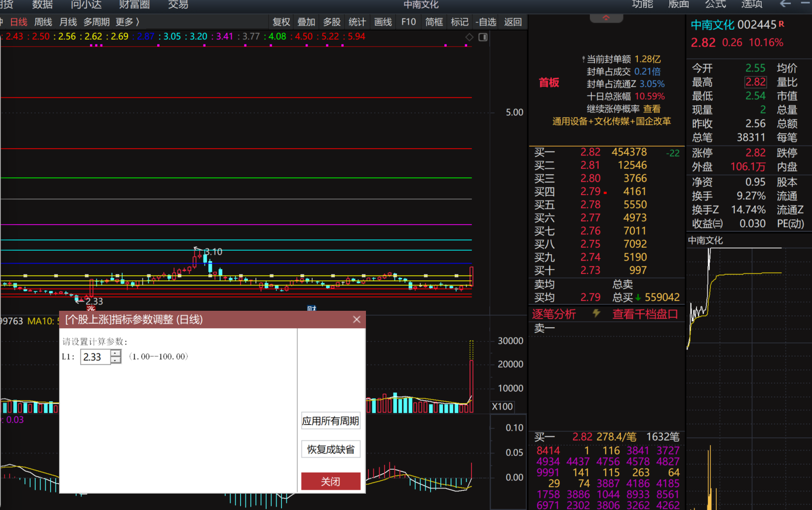Open the 公式 menu

click(715, 5)
